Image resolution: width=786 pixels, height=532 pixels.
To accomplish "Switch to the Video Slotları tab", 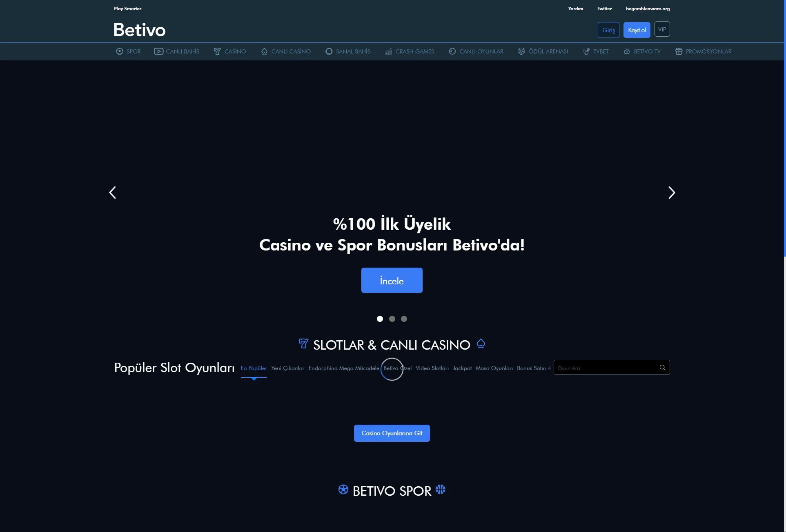I will [432, 368].
